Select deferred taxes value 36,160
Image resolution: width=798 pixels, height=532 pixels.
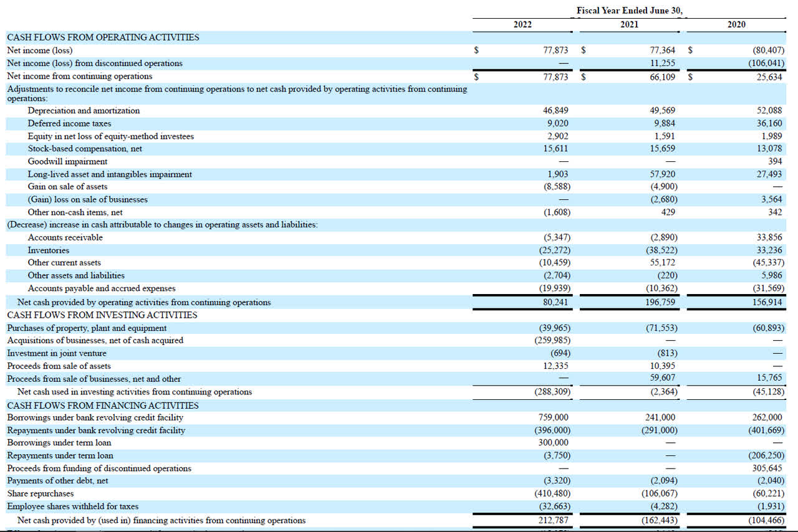pyautogui.click(x=769, y=123)
